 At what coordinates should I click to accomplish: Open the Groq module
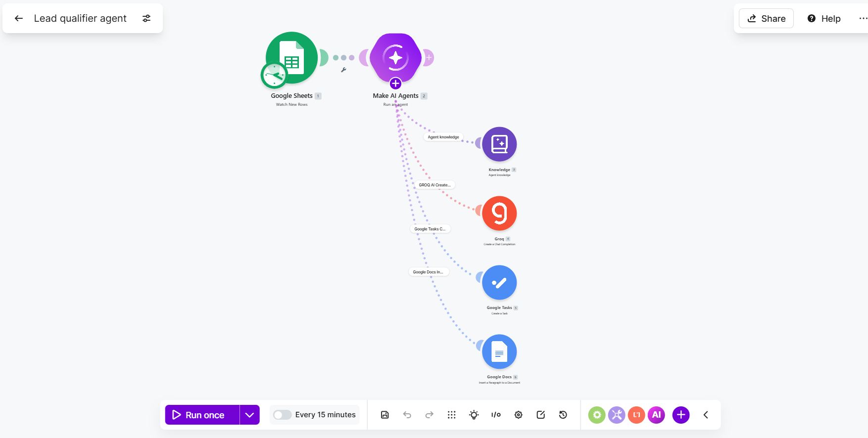[499, 214]
